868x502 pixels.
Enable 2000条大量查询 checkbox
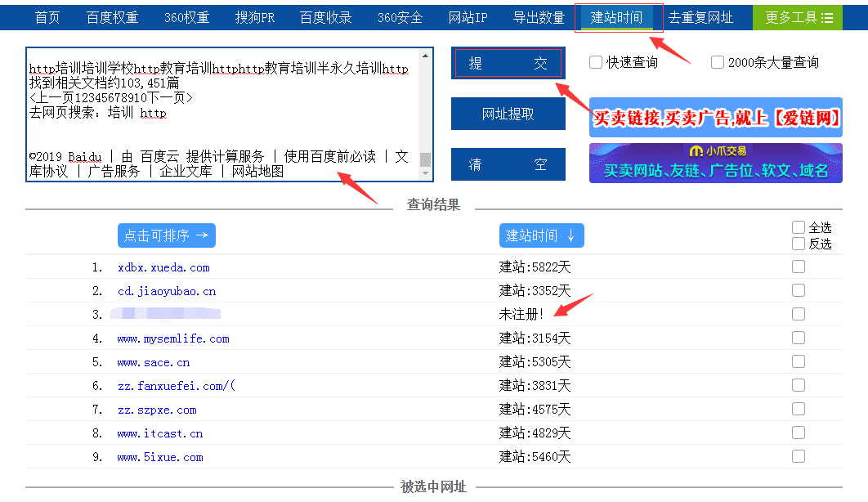[x=718, y=62]
